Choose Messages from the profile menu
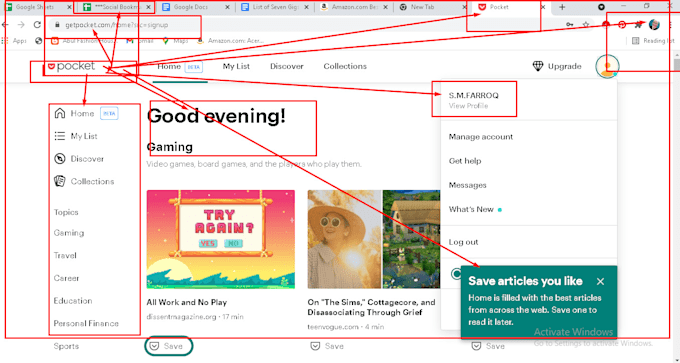 click(x=468, y=185)
